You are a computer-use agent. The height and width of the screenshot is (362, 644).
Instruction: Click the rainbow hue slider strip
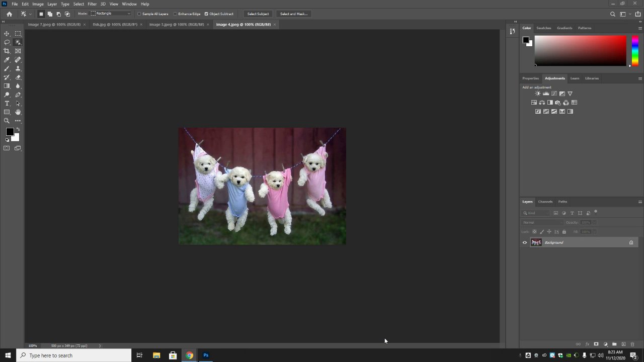click(x=635, y=50)
